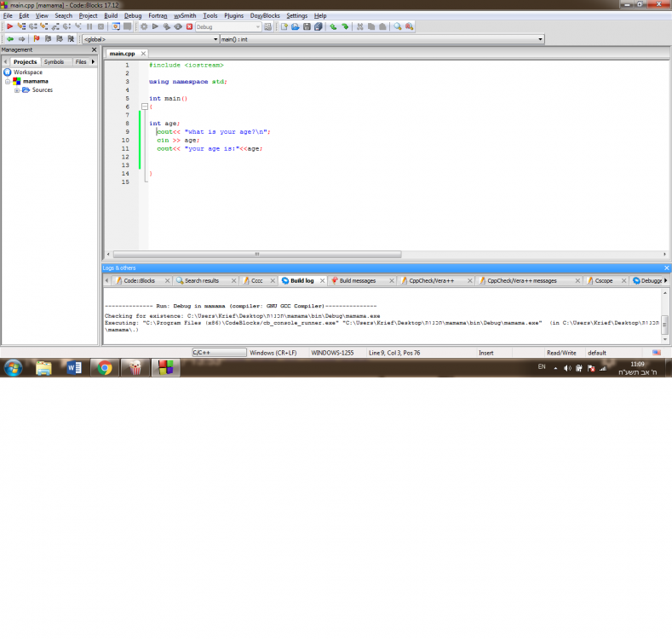
Task: Close the Management panel with X button
Action: tap(94, 50)
